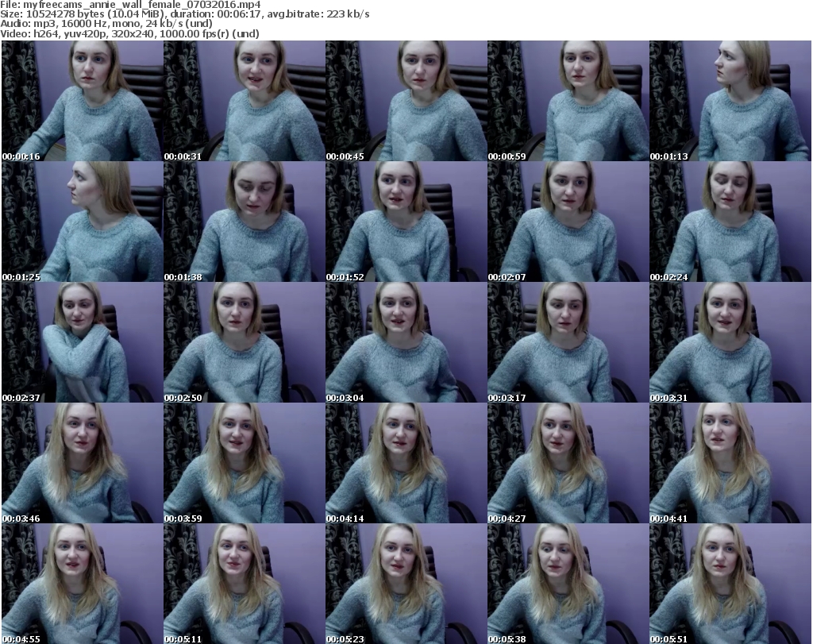Click the thumbnail stamped 00:00:16
This screenshot has height=644, width=813.
pos(83,101)
